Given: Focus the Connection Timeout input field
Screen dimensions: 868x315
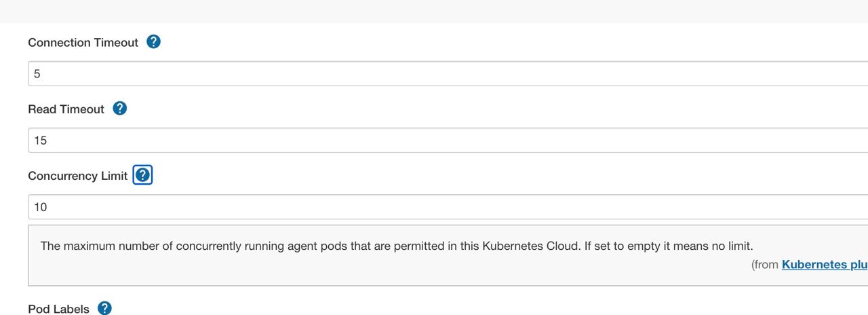Looking at the screenshot, I should 448,73.
